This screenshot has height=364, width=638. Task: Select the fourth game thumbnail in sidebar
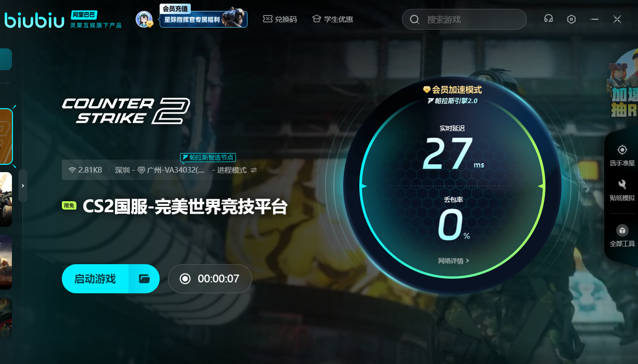(6, 325)
